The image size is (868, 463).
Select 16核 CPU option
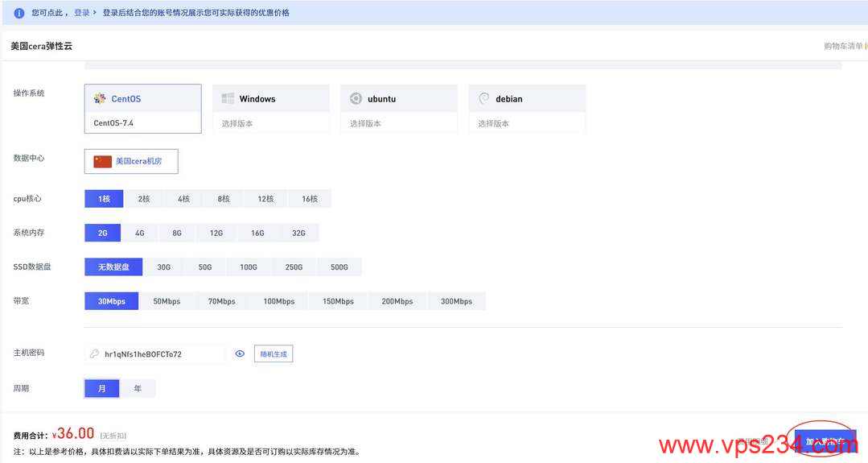pyautogui.click(x=310, y=199)
